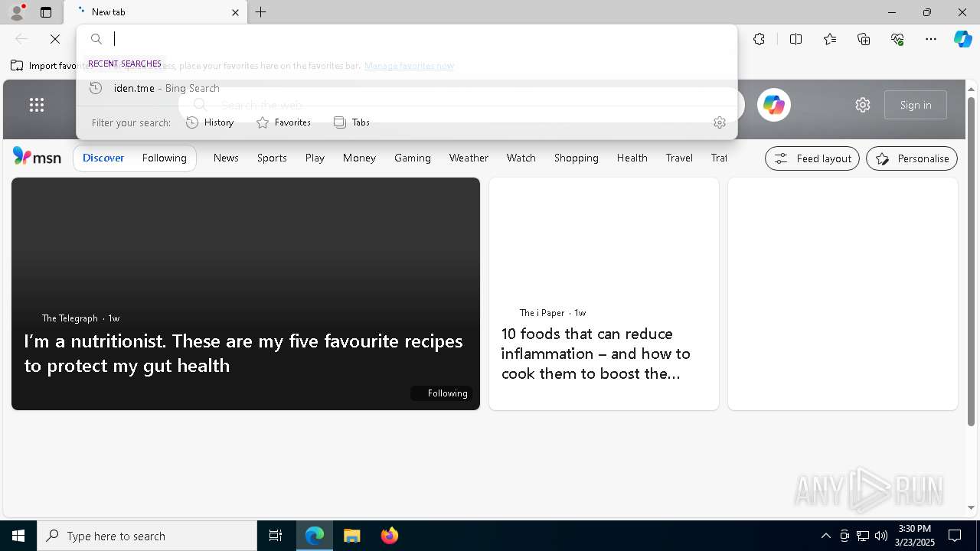Viewport: 980px width, 551px height.
Task: Open the Gaming category
Action: tap(413, 158)
